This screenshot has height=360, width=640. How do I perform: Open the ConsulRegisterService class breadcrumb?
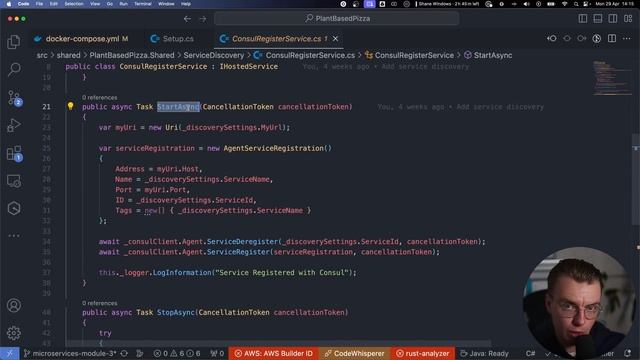pyautogui.click(x=409, y=55)
